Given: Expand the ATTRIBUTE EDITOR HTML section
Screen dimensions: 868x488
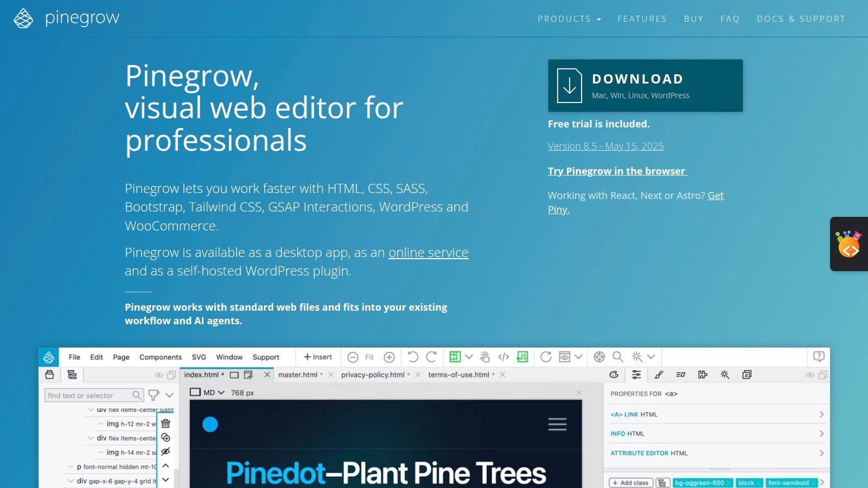Looking at the screenshot, I should point(717,453).
